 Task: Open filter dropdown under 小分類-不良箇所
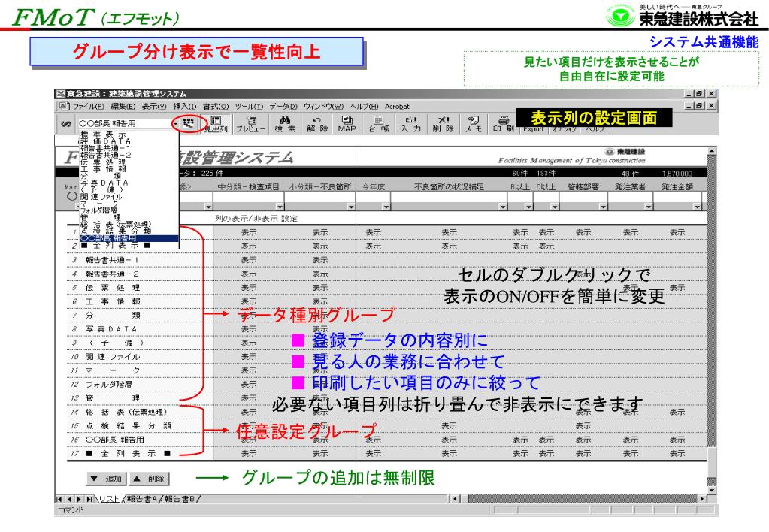(350, 207)
